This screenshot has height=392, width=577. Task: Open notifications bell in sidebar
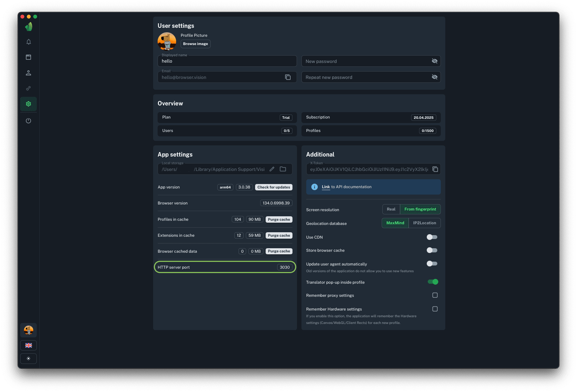pos(28,42)
